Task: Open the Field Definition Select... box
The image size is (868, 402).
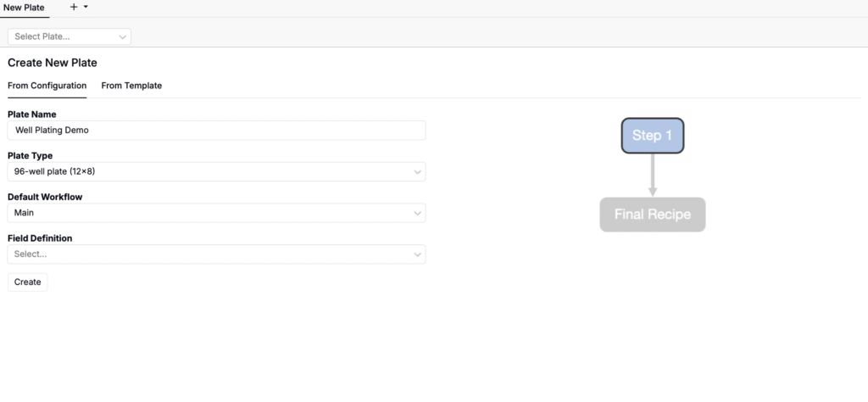Action: click(x=212, y=254)
